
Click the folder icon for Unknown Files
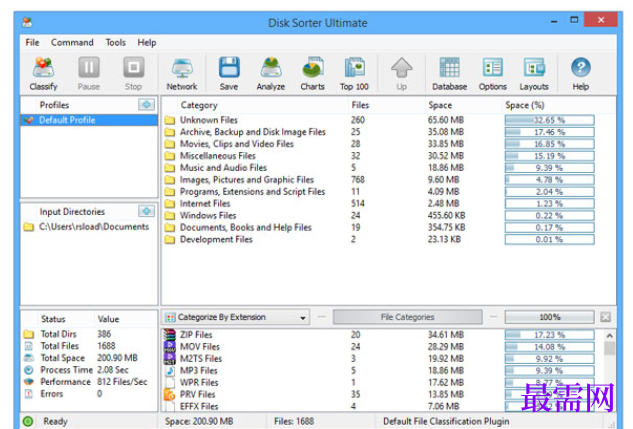tap(170, 120)
